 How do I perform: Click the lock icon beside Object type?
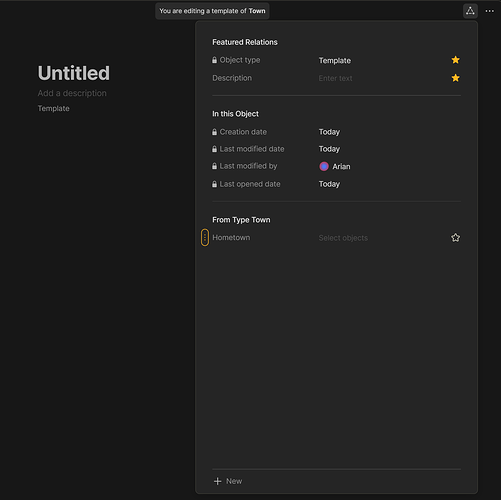[x=214, y=60]
